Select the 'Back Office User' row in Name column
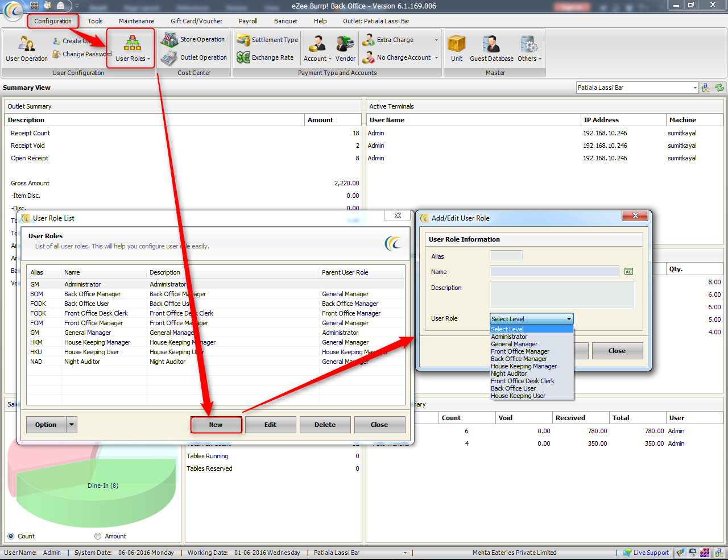Viewport: 728px width, 560px height. 86,304
